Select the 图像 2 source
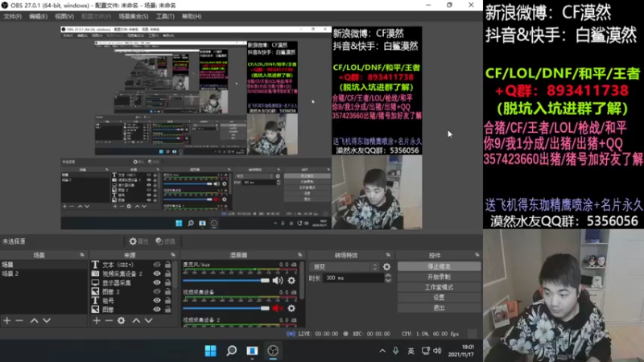This screenshot has width=644, height=362. point(111,292)
